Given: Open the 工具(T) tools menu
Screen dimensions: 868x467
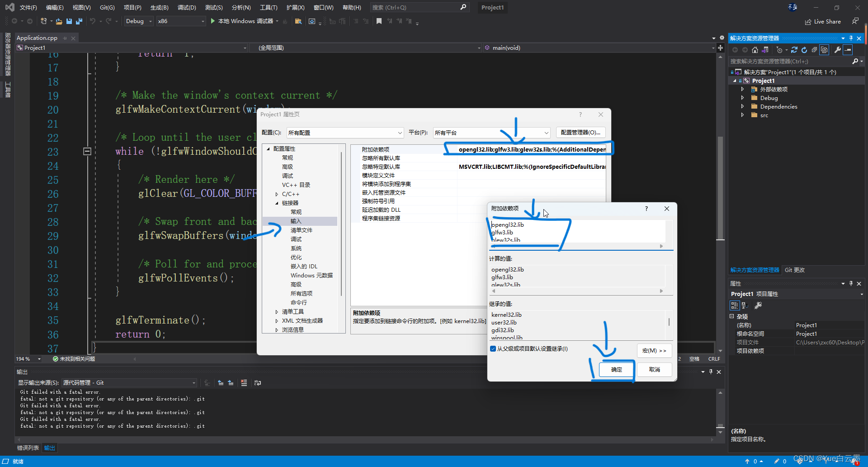Looking at the screenshot, I should (269, 8).
